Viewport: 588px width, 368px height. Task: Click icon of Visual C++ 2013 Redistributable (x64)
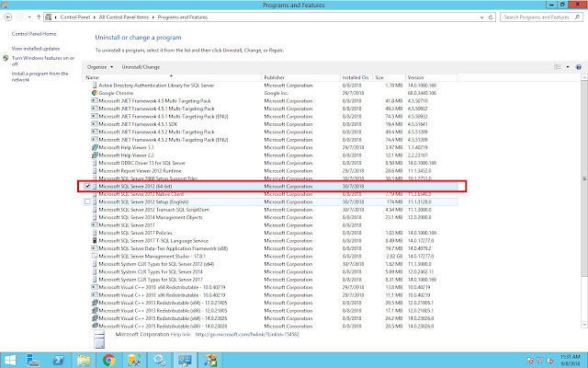point(95,303)
